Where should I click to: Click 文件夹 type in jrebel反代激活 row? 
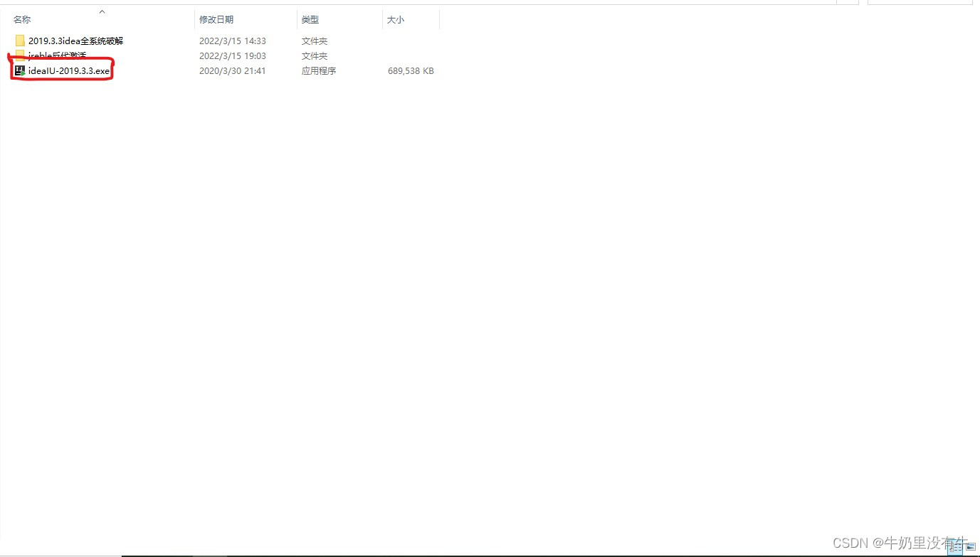click(315, 55)
